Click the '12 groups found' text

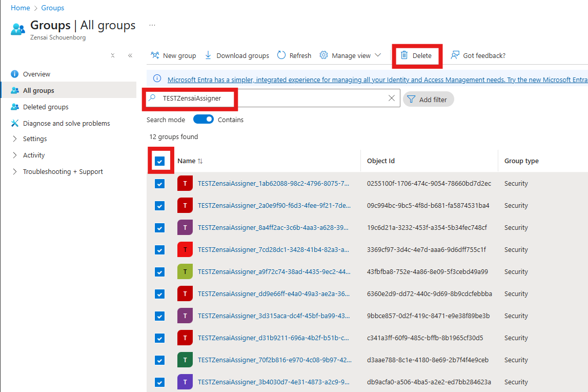click(x=174, y=136)
